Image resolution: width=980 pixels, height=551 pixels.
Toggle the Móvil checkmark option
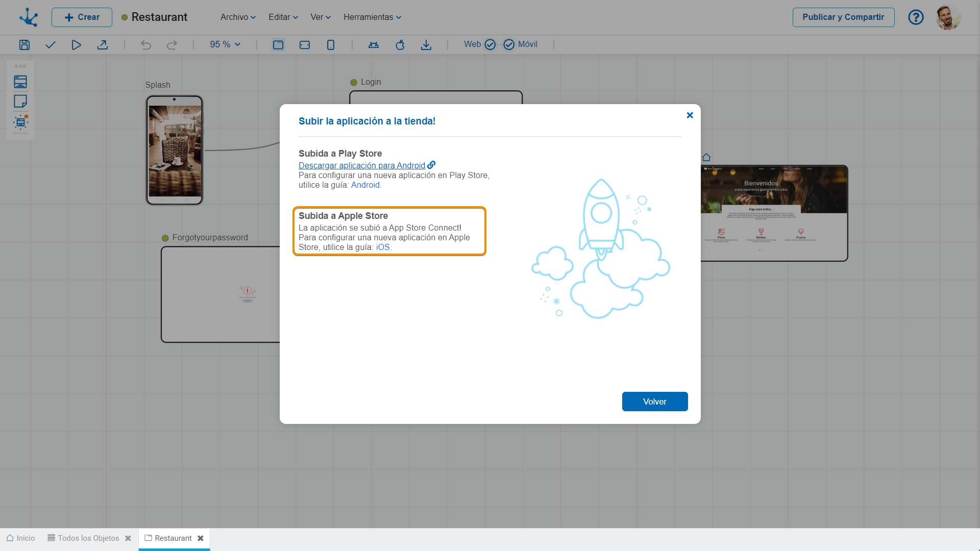click(x=509, y=45)
